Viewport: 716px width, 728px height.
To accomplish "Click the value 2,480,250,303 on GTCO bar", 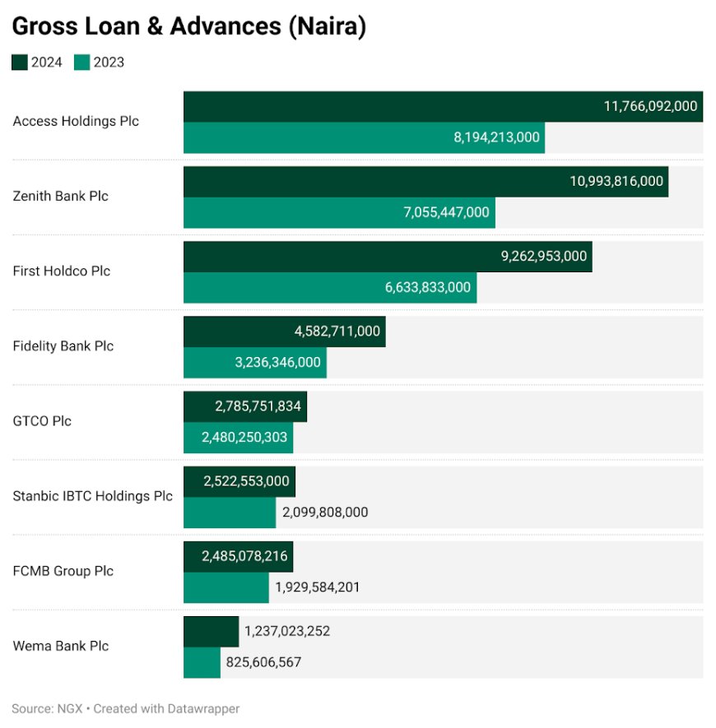I will coord(244,438).
